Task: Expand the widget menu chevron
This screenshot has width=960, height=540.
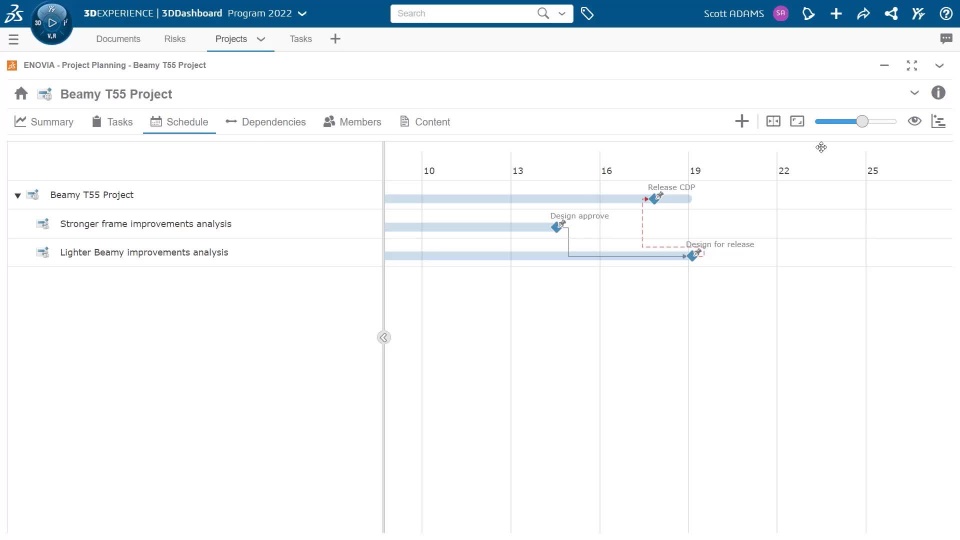Action: click(x=939, y=66)
